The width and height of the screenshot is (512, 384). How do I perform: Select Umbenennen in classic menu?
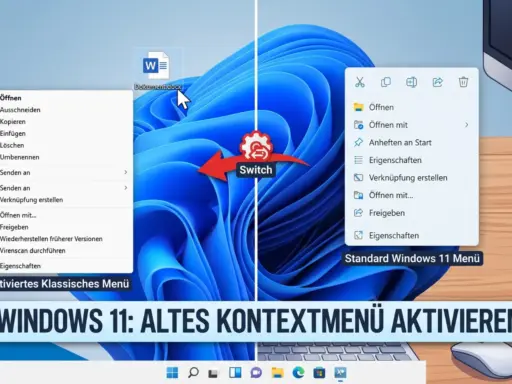click(x=65, y=157)
